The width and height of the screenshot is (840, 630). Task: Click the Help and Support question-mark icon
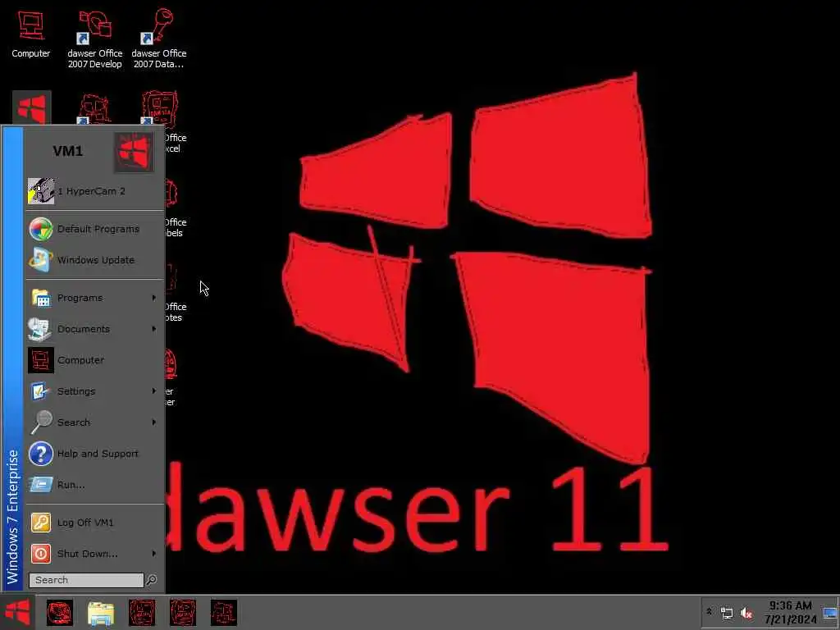(41, 454)
